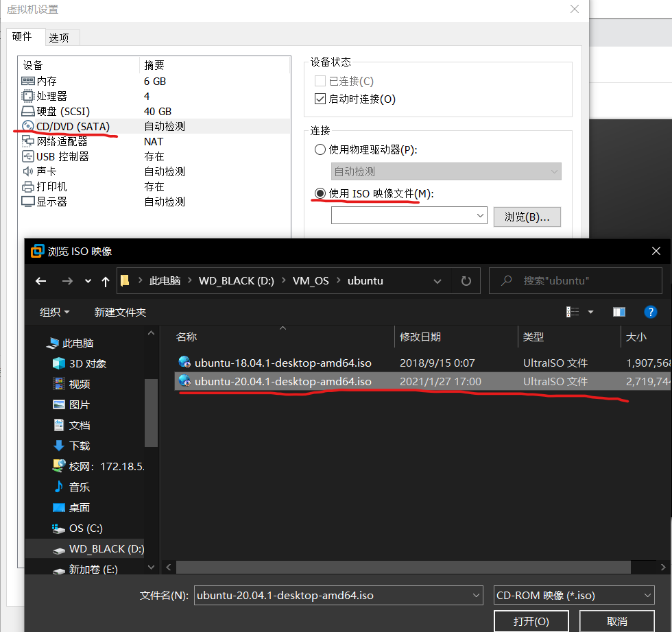Select the 使用 ISO 映像文件 radio button
The height and width of the screenshot is (632, 672).
320,194
